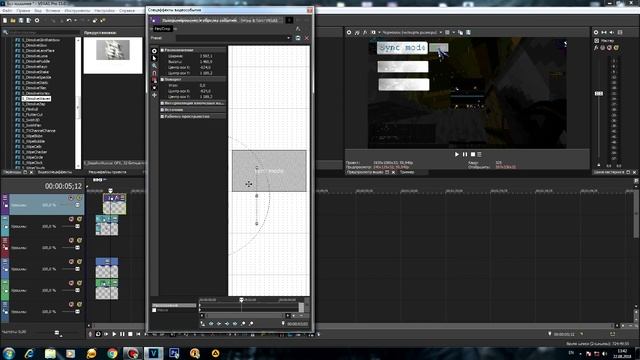Toggle Lock Aspect Ratio in Pan/Crop tools
This screenshot has height=360, width=640.
[x=154, y=80]
